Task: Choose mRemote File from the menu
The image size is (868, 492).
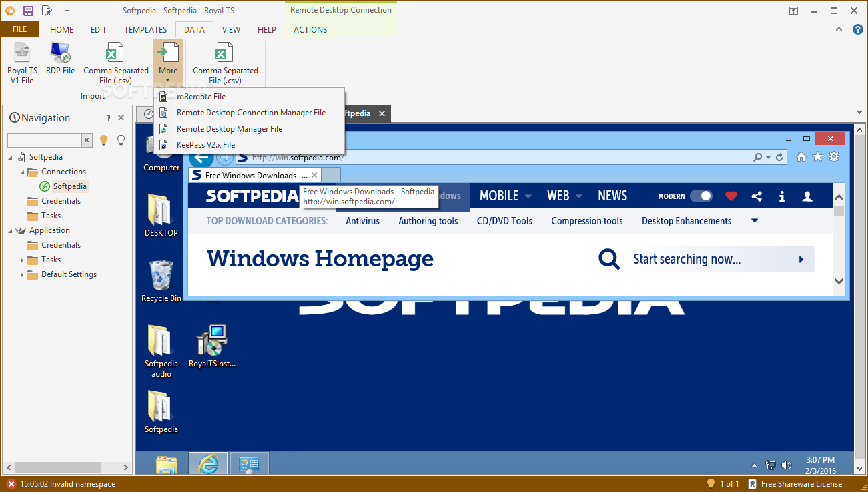Action: [249, 97]
